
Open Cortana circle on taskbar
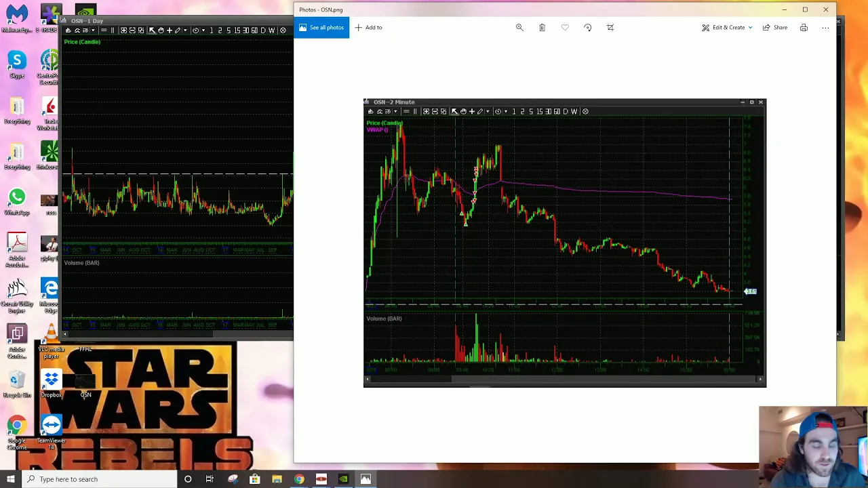(188, 479)
